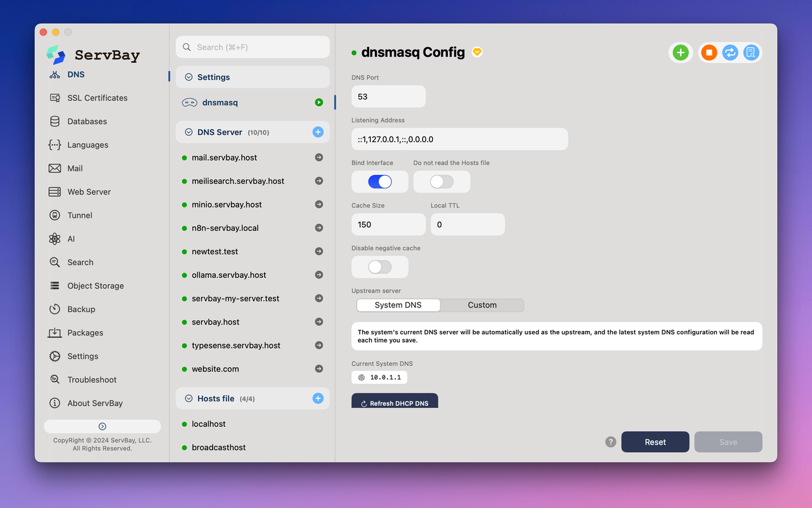
Task: Click the green add button beside dnsmasq Config
Action: 681,53
